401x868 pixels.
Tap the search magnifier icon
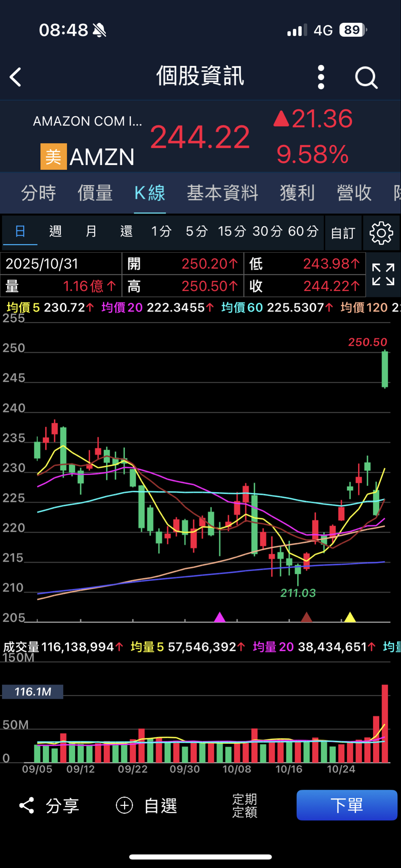pyautogui.click(x=366, y=77)
